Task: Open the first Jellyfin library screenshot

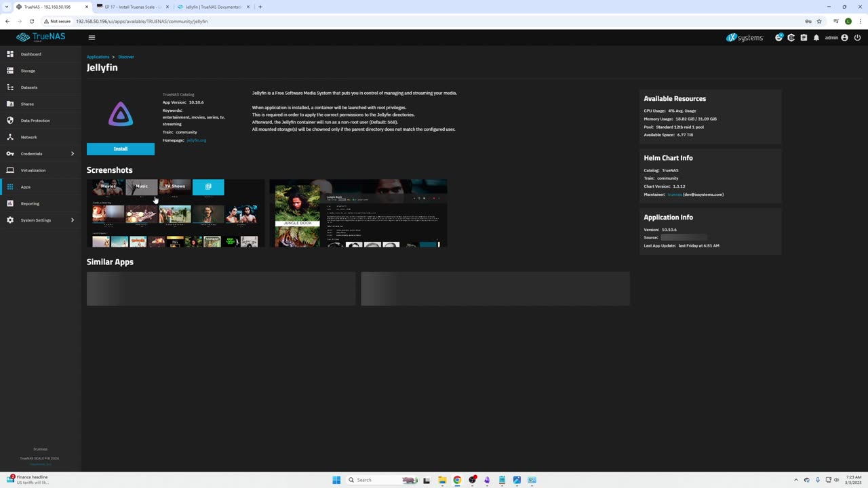Action: 176,213
